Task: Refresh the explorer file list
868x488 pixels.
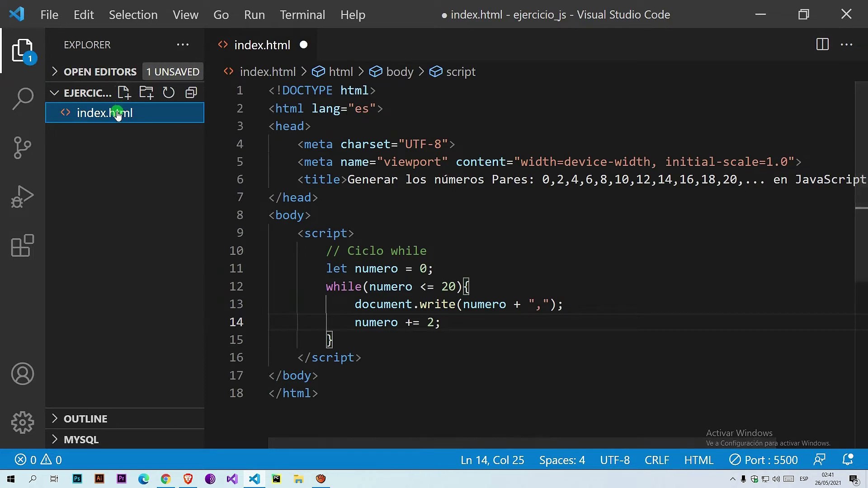Action: (169, 93)
